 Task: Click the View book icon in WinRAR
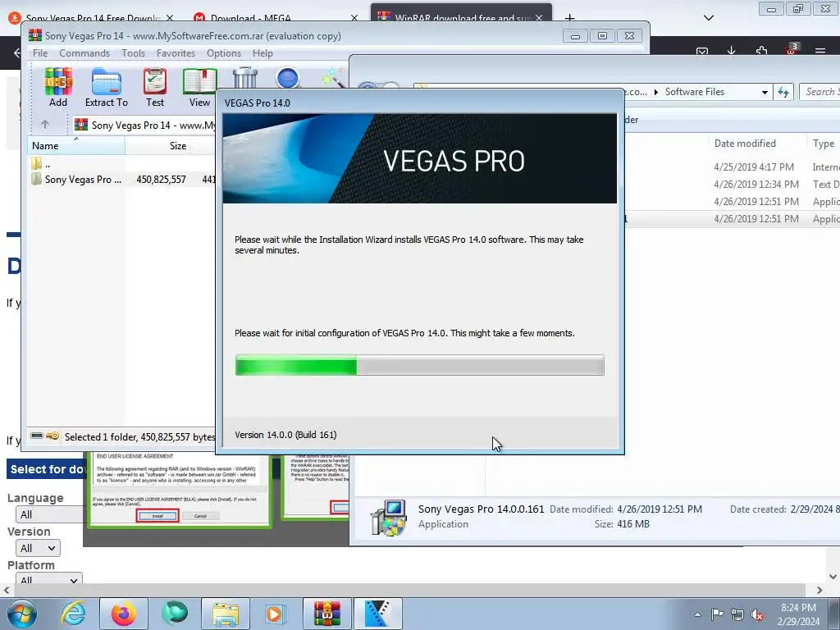point(200,87)
